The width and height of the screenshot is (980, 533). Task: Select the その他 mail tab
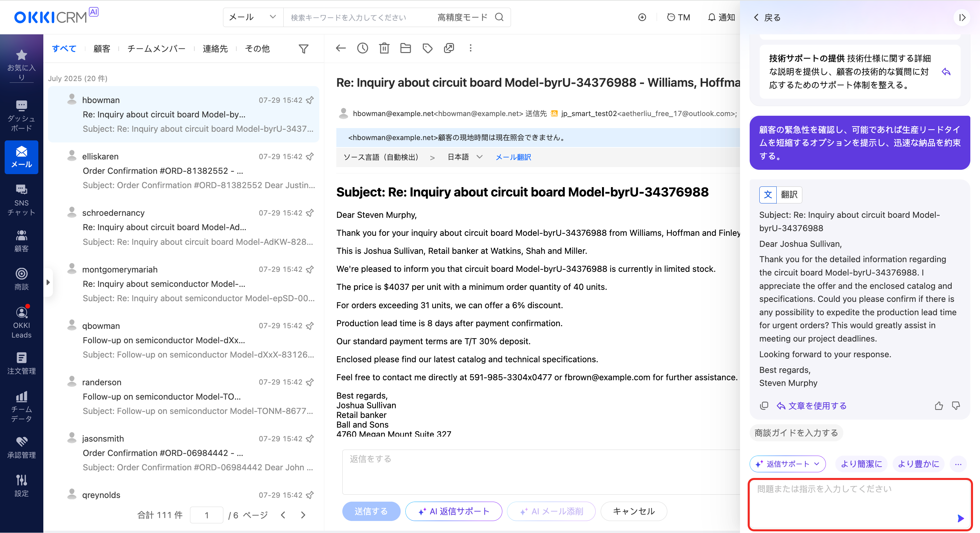(x=257, y=48)
